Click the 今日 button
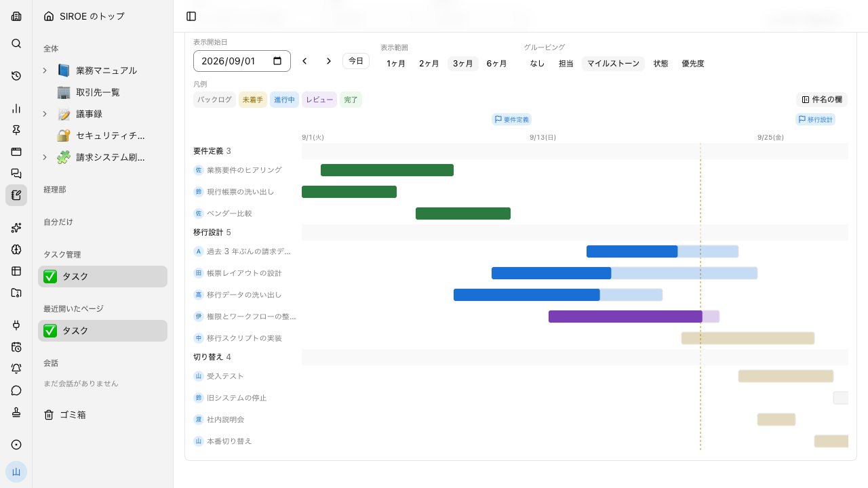The image size is (868, 488). 356,61
